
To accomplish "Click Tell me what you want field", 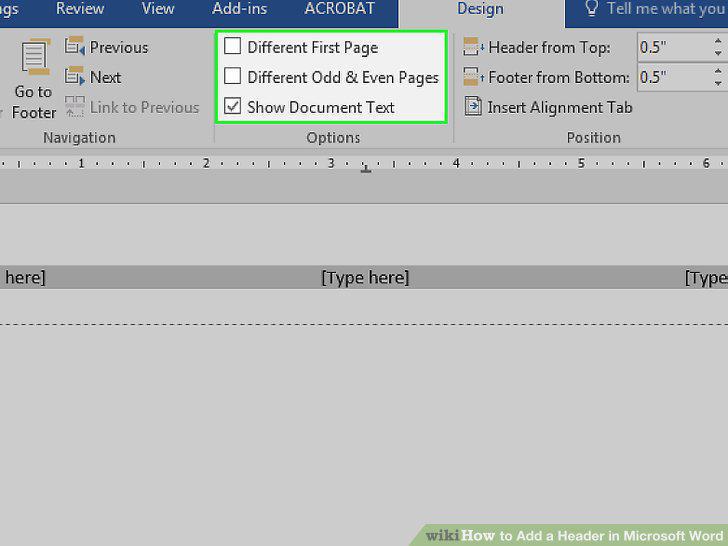I will click(x=665, y=8).
